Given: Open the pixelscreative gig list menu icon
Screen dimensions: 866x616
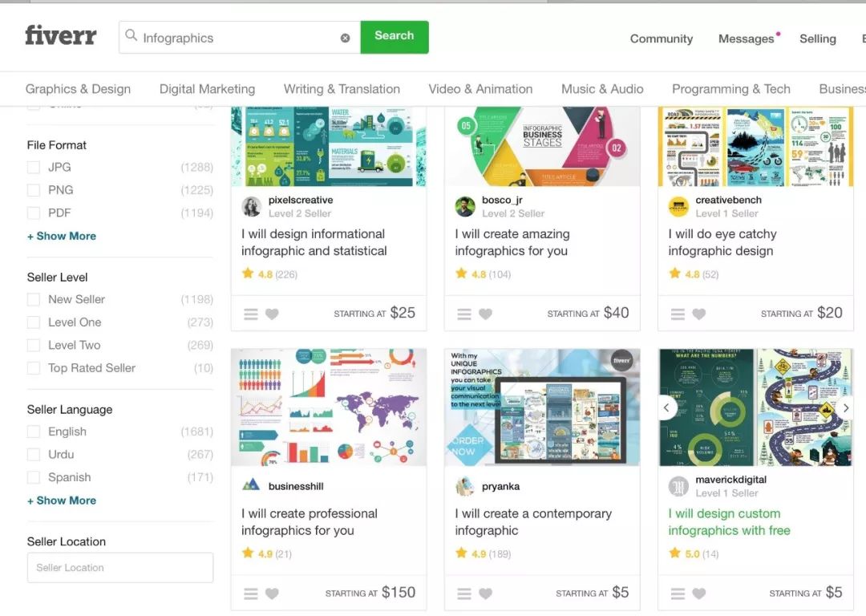Looking at the screenshot, I should click(x=251, y=314).
